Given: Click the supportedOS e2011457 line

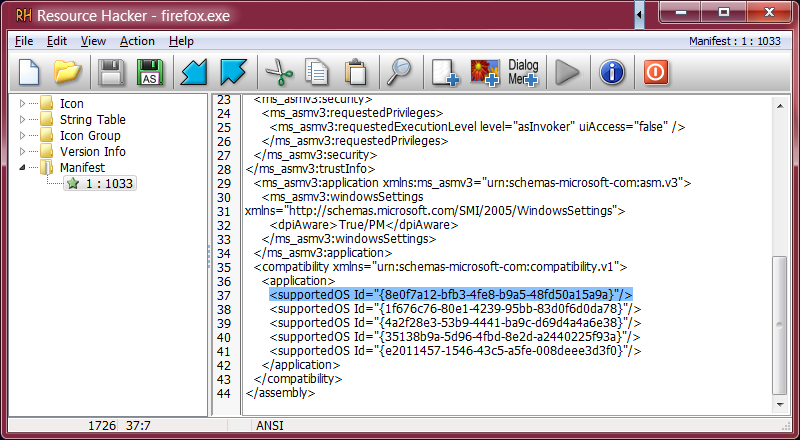Looking at the screenshot, I should coord(455,351).
